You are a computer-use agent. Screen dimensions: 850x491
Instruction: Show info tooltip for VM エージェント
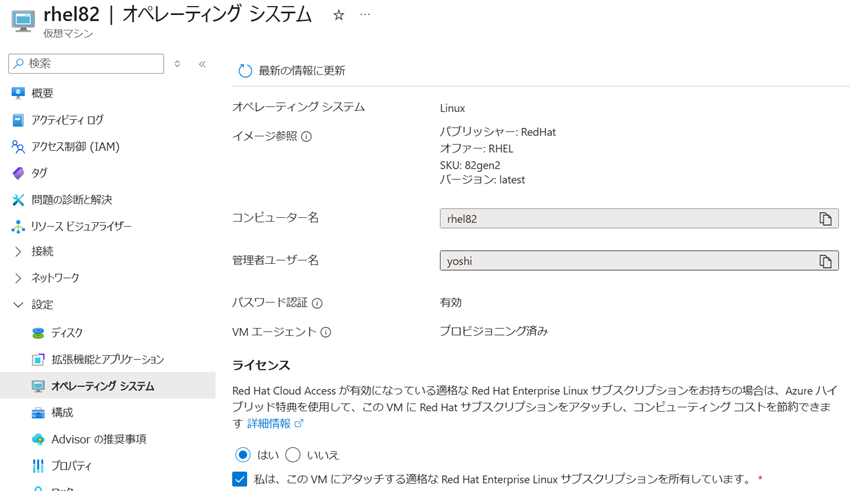tap(325, 332)
